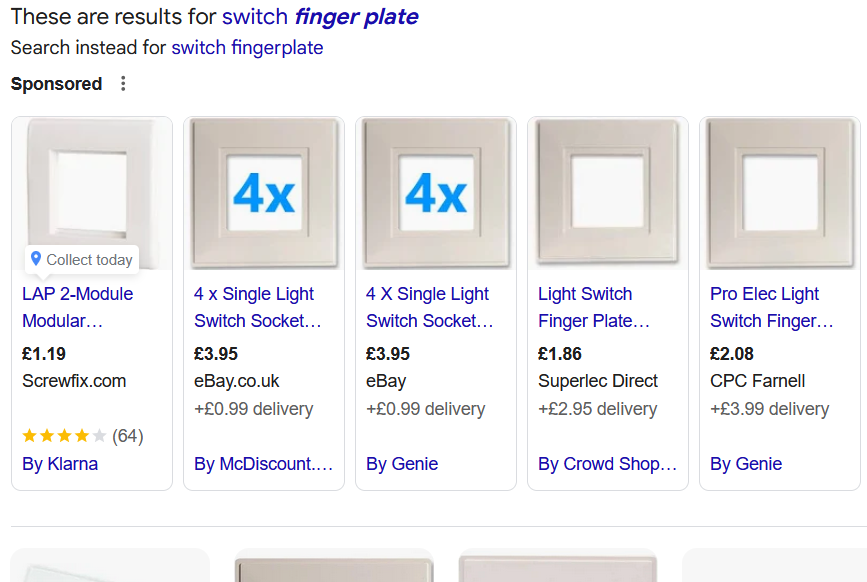The height and width of the screenshot is (582, 867).
Task: Click the map pin icon on Collect today
Action: point(36,259)
